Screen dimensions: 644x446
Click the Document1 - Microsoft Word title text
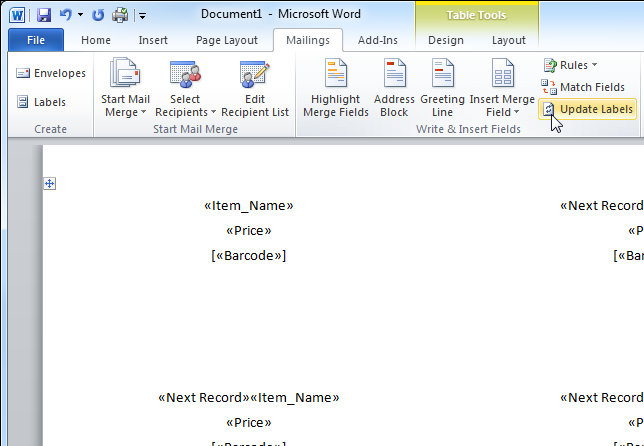281,14
